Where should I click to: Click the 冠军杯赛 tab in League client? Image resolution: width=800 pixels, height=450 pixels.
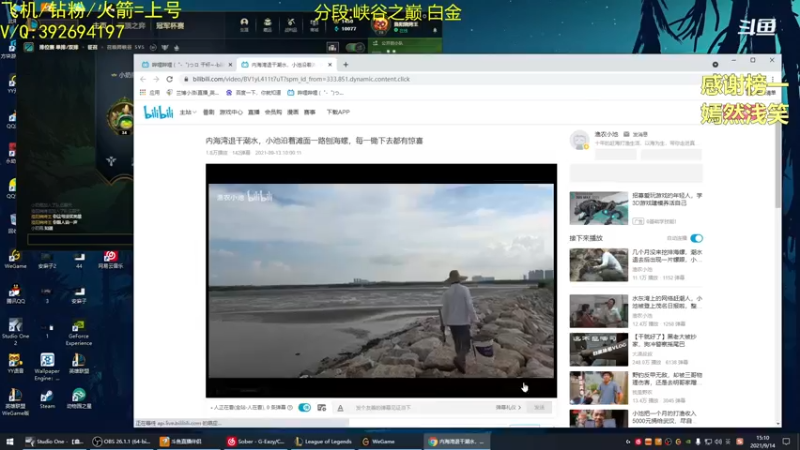[x=170, y=26]
